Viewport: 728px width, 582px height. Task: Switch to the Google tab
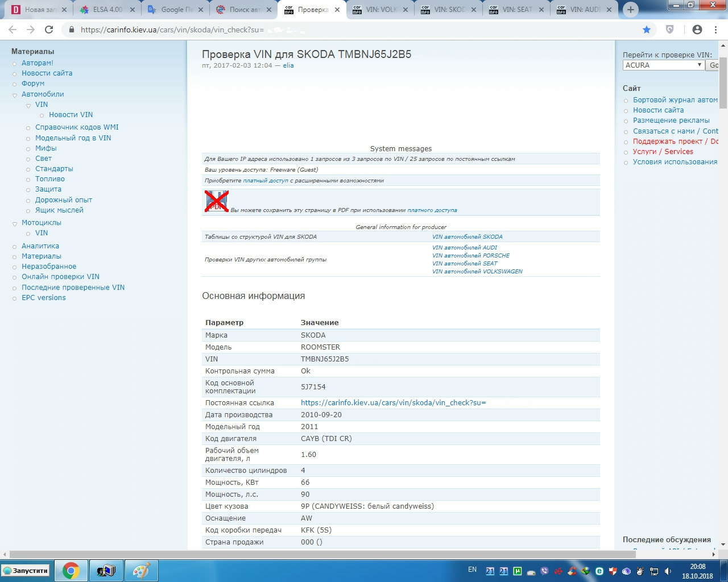pyautogui.click(x=175, y=10)
